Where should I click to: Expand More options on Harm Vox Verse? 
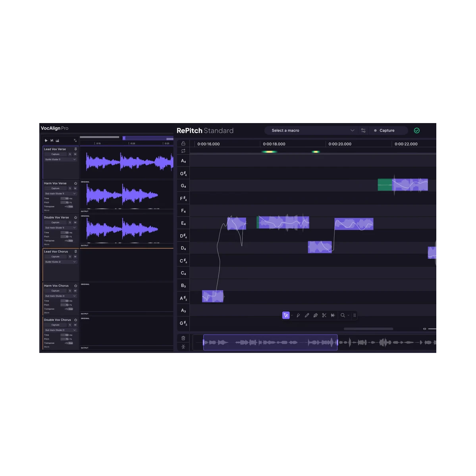coord(46,210)
